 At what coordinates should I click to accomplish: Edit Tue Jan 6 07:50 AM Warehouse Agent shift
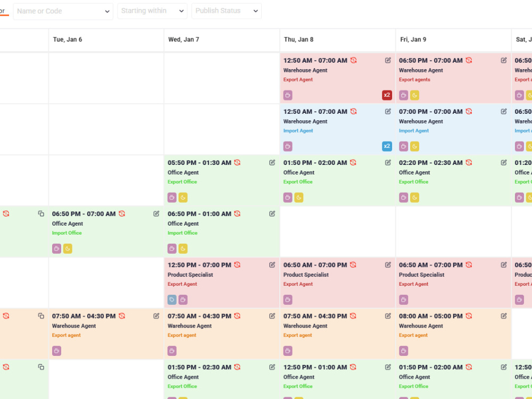(156, 316)
